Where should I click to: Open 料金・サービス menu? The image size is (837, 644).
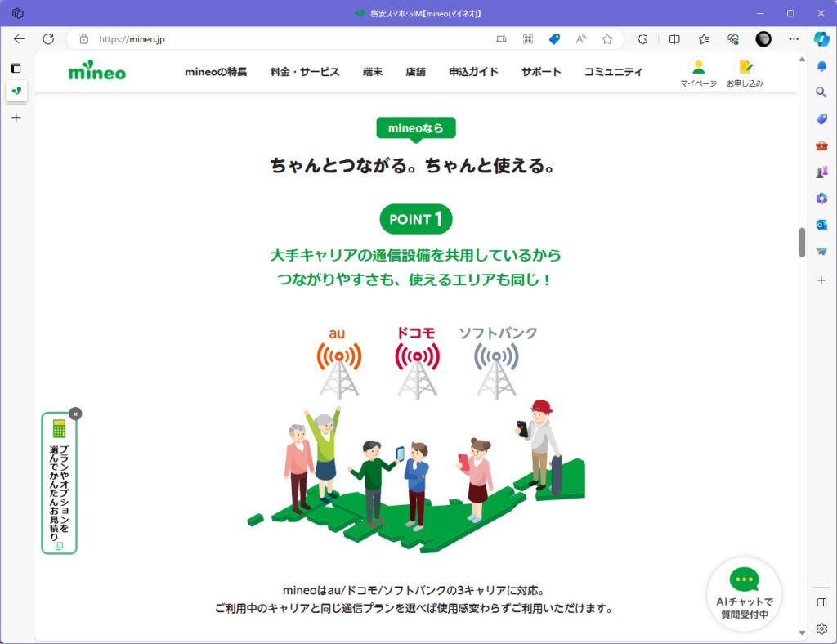click(305, 71)
